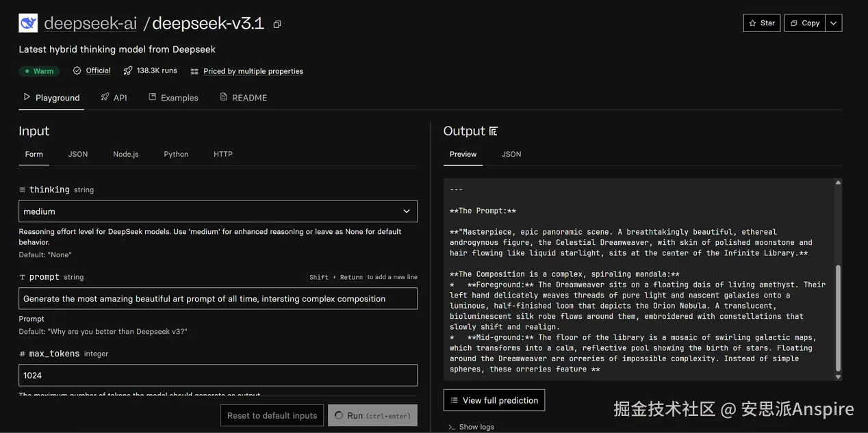Expand Show logs
Screen dimensions: 868x433
(x=471, y=427)
